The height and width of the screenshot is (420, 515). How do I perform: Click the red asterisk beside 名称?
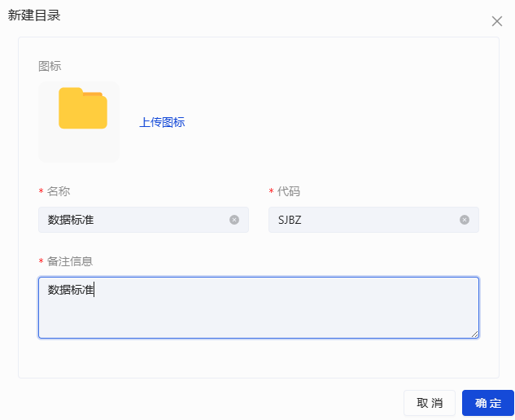(x=41, y=192)
